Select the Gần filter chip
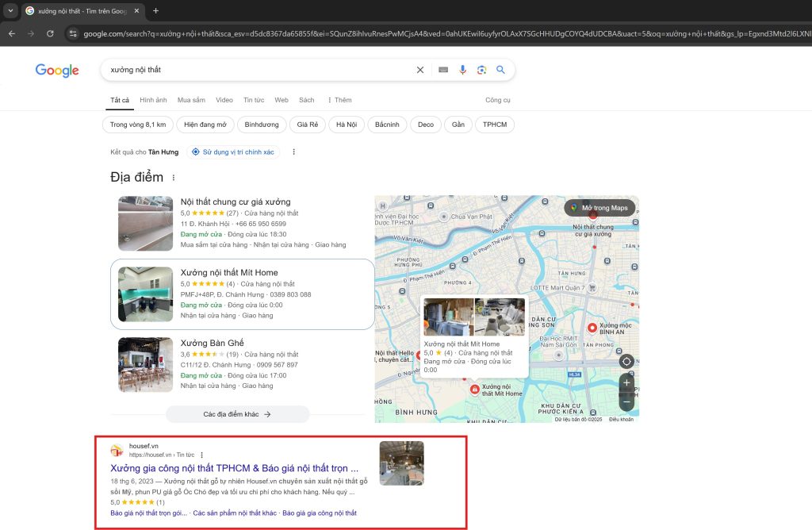The image size is (812, 530). [458, 125]
